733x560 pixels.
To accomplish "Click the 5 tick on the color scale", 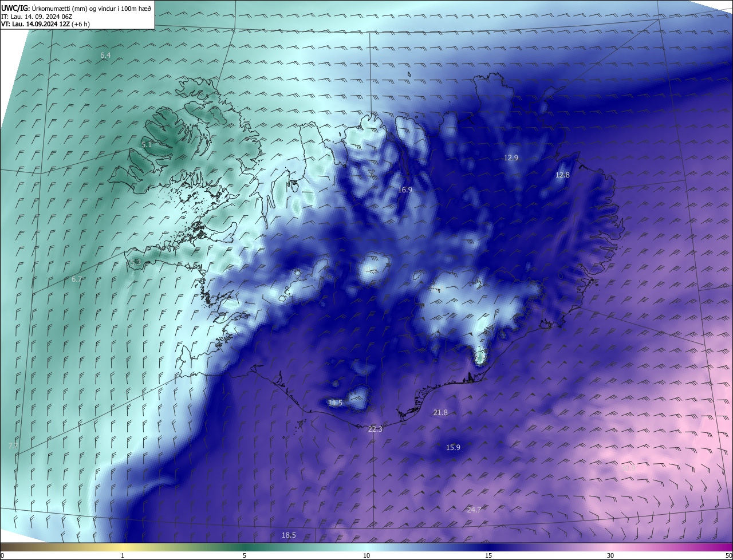I will 245,555.
